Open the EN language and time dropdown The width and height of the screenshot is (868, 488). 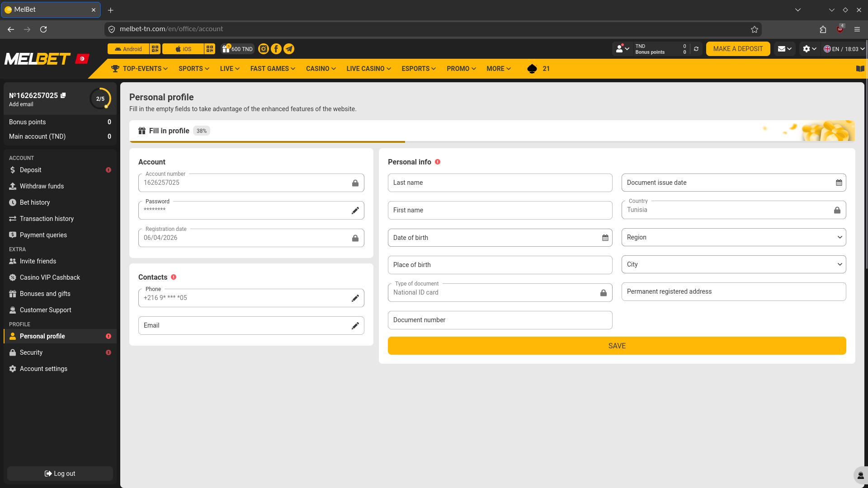tap(844, 49)
